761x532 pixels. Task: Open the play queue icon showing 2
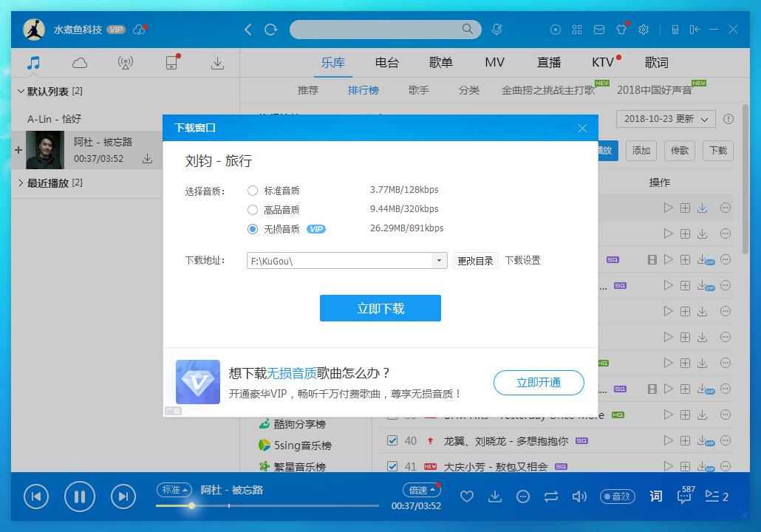(x=713, y=497)
